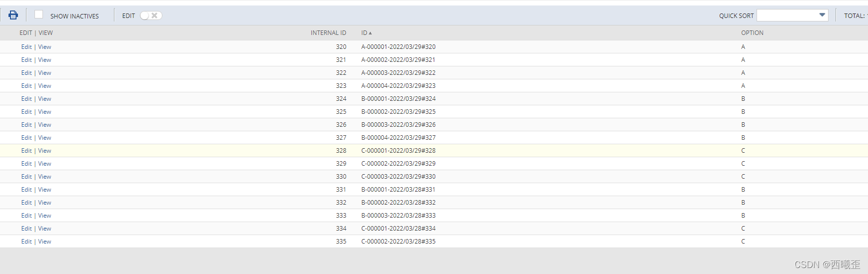Sort by the Option column header
Screen dimensions: 868x274
[752, 33]
